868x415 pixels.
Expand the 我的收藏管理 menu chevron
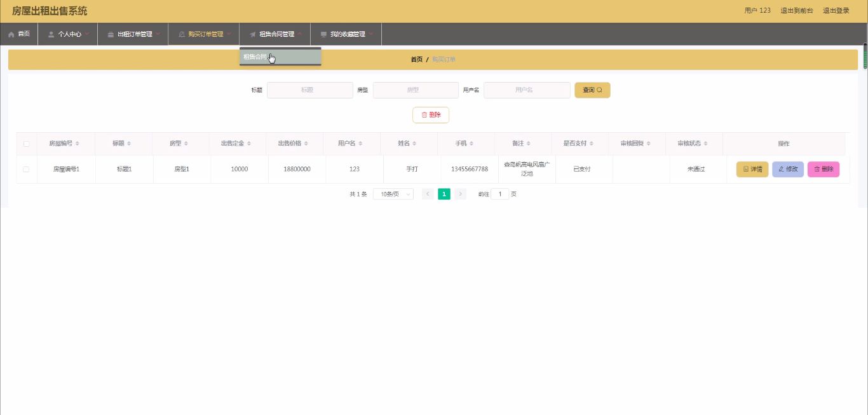[x=370, y=34]
